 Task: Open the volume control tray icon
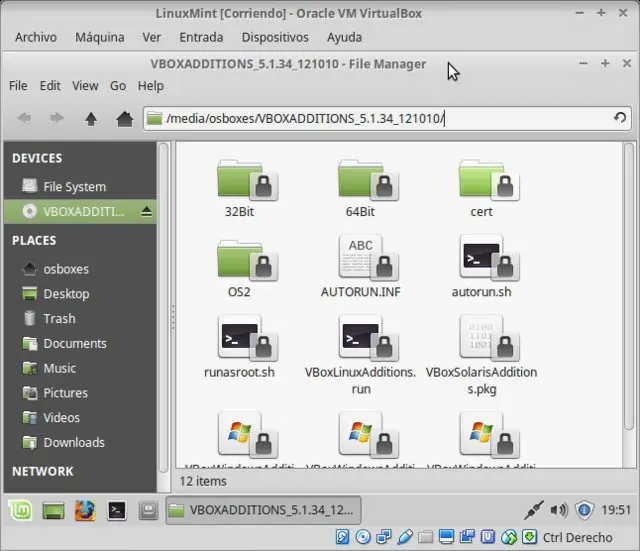click(x=559, y=510)
